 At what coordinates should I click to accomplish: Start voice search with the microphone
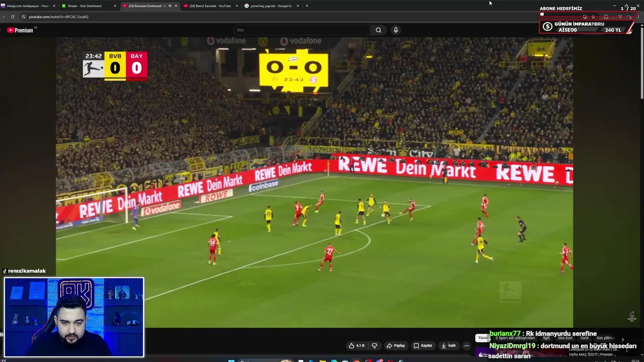coord(395,30)
